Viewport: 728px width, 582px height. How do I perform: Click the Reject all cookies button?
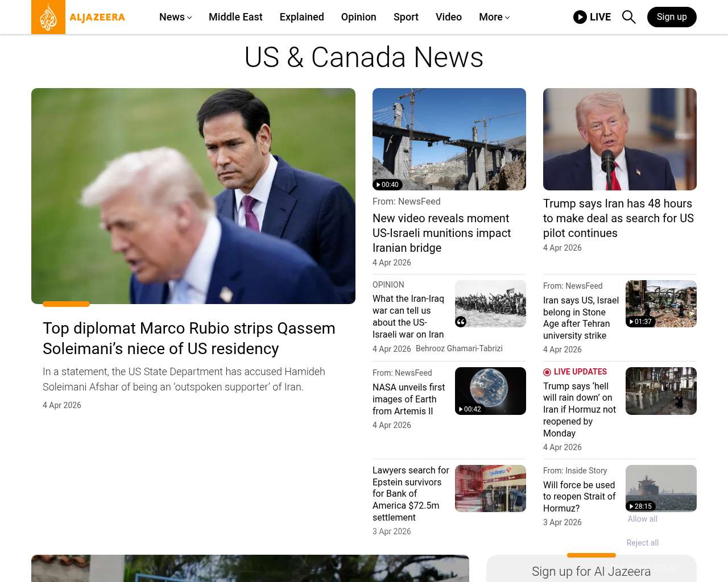point(643,543)
